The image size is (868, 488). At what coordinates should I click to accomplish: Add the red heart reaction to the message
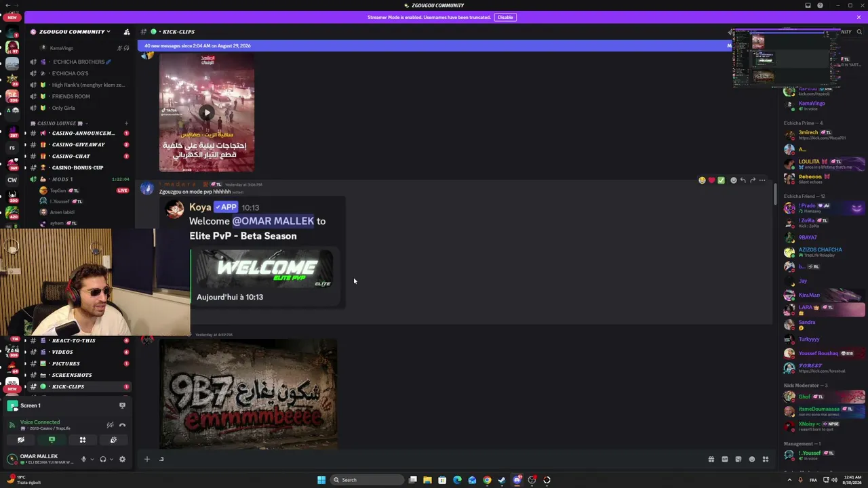click(711, 180)
